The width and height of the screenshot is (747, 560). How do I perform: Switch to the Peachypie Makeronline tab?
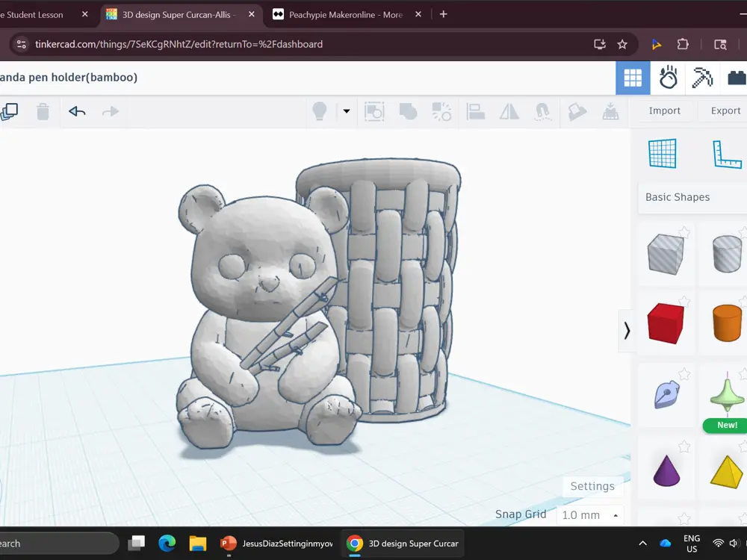(345, 15)
